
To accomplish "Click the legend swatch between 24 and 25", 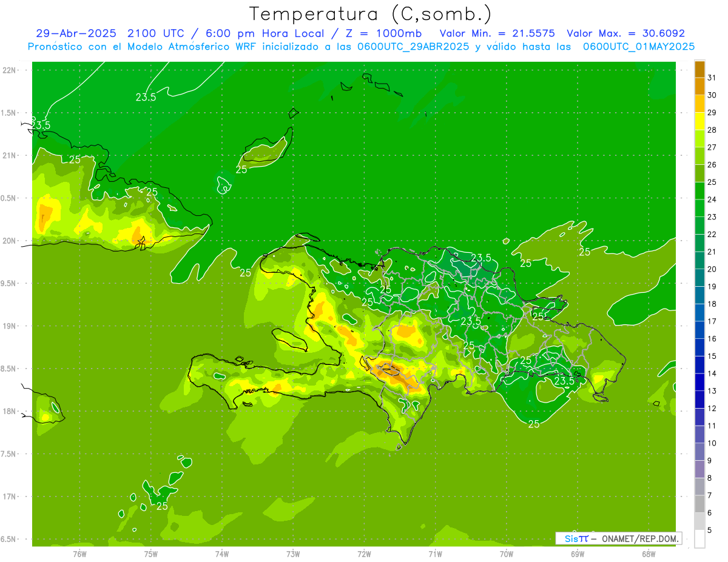I will tap(699, 191).
